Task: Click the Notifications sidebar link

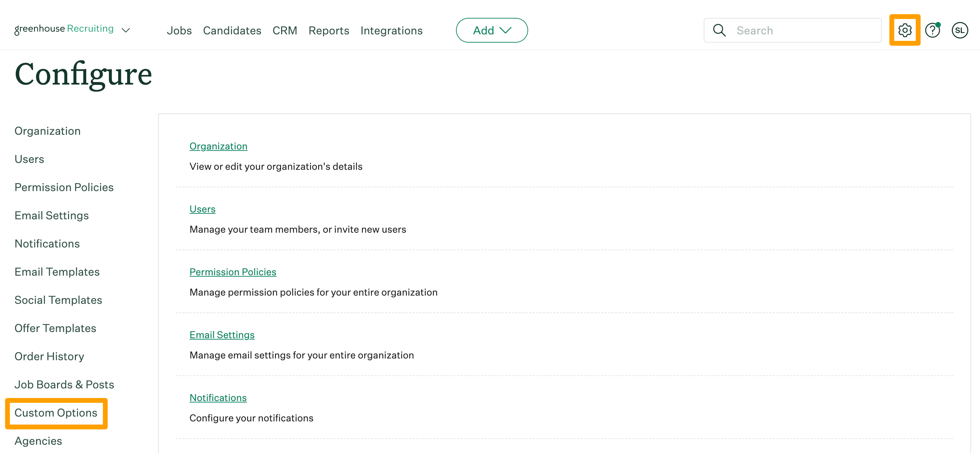Action: pyautogui.click(x=47, y=243)
